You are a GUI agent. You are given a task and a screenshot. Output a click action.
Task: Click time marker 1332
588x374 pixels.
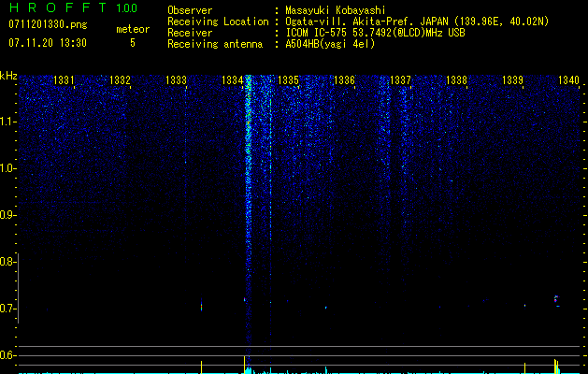120,80
